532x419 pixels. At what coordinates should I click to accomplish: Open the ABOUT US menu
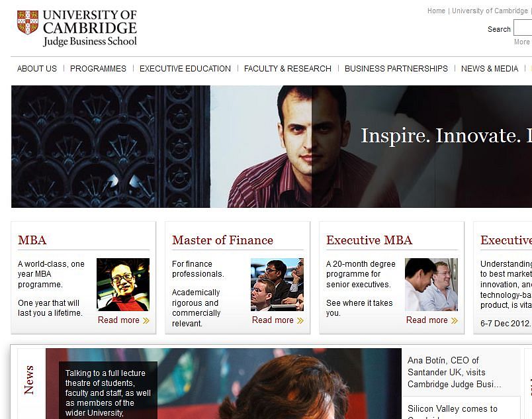37,69
